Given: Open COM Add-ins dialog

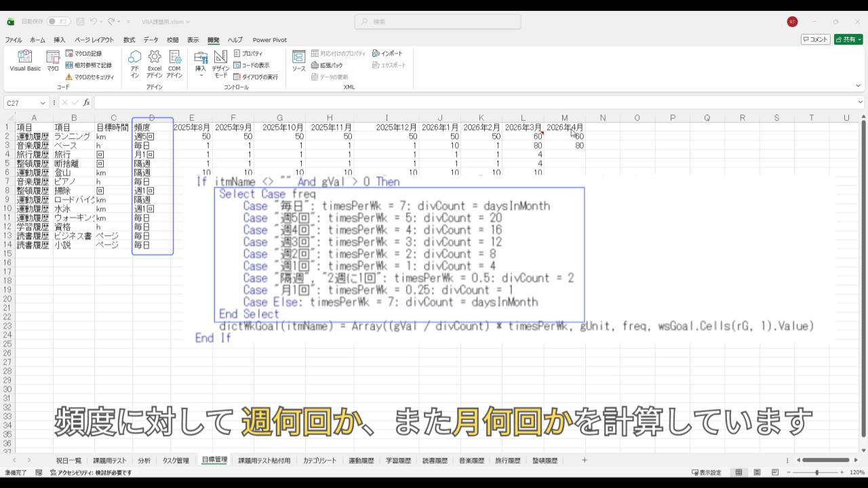Looking at the screenshot, I should (174, 63).
